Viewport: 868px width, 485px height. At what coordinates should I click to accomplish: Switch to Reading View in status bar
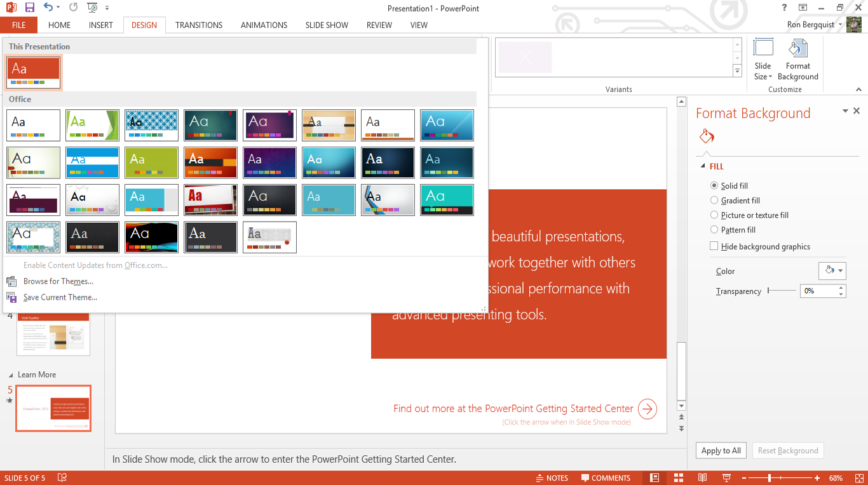pos(702,478)
